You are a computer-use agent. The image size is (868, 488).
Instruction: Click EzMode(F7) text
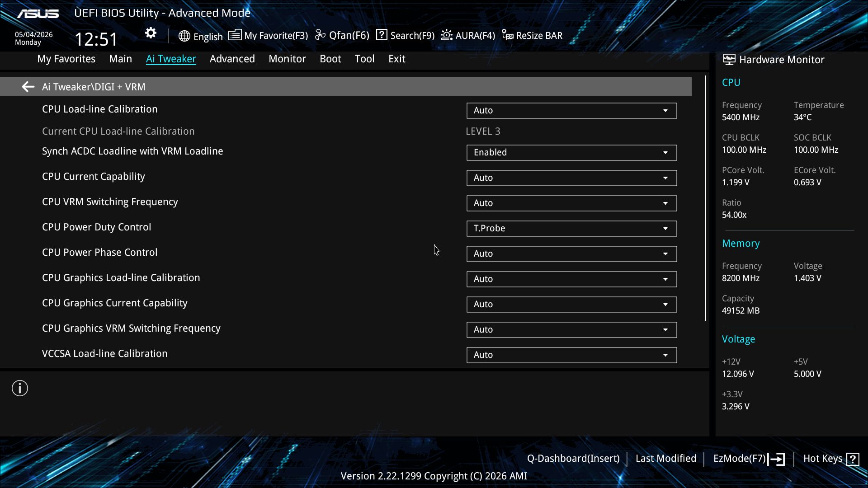pyautogui.click(x=740, y=459)
